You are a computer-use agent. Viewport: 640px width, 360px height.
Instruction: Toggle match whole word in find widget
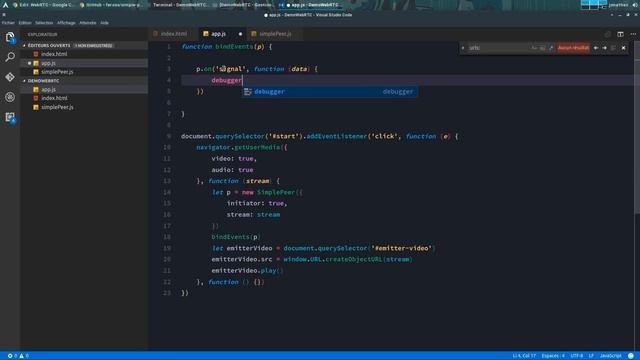[542, 48]
